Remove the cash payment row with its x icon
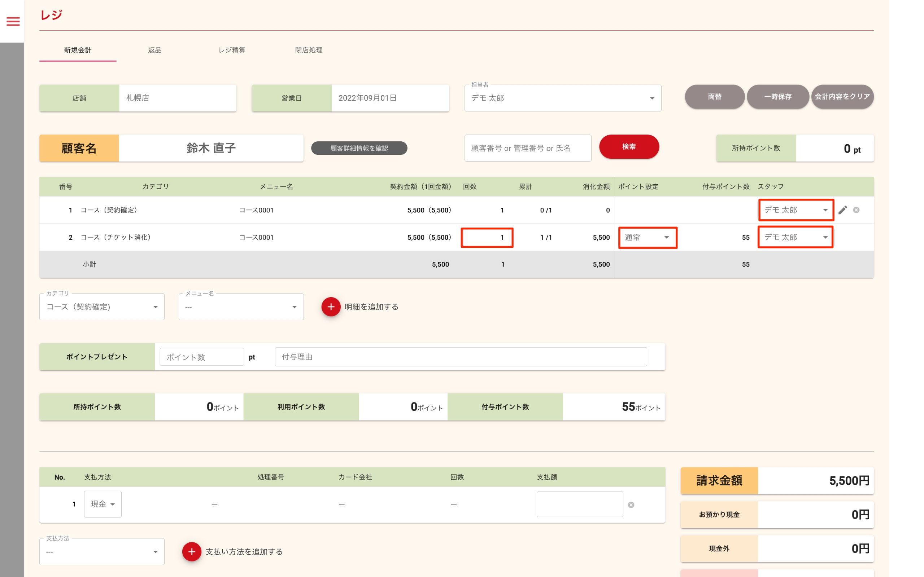This screenshot has width=924, height=577. tap(631, 505)
